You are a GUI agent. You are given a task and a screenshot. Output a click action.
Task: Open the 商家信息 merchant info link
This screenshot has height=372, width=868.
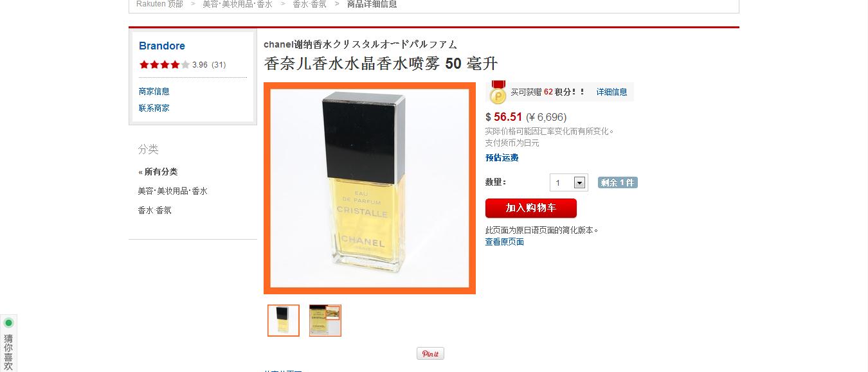click(154, 91)
